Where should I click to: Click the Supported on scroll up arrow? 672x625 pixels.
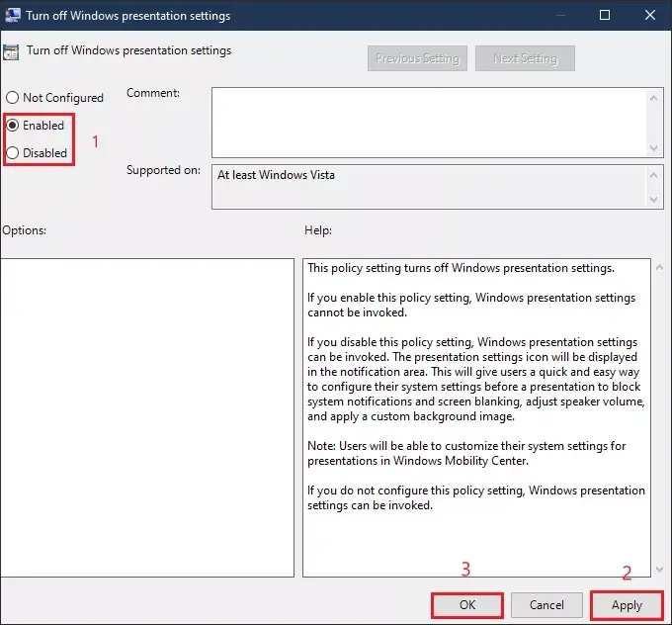click(x=653, y=175)
